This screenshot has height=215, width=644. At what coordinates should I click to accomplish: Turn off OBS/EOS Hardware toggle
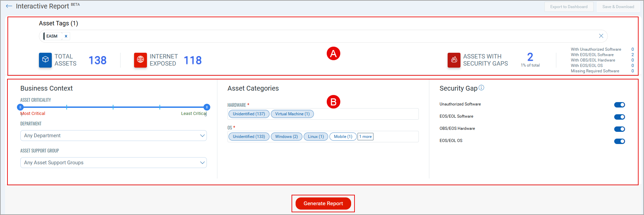point(620,129)
